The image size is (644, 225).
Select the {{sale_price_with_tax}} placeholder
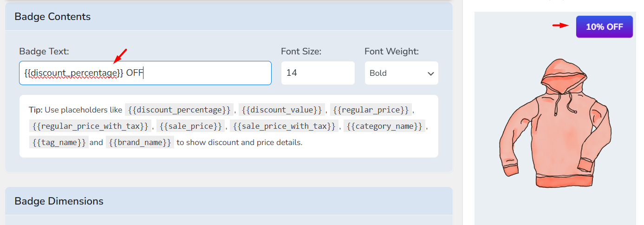click(x=284, y=126)
